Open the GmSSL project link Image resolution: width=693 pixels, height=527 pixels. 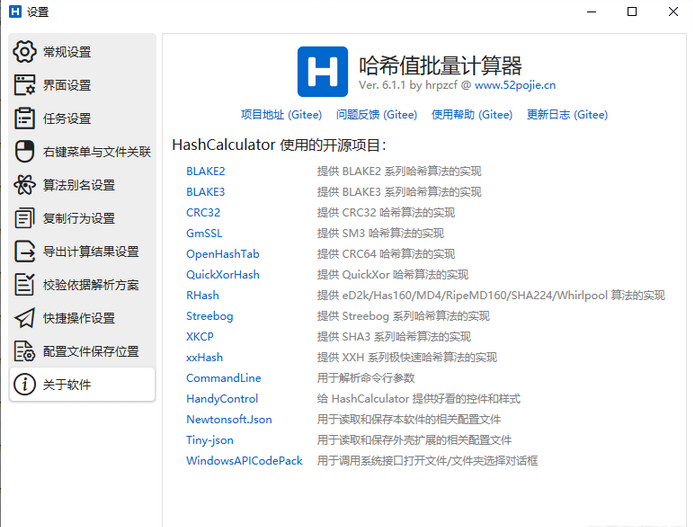click(x=204, y=233)
